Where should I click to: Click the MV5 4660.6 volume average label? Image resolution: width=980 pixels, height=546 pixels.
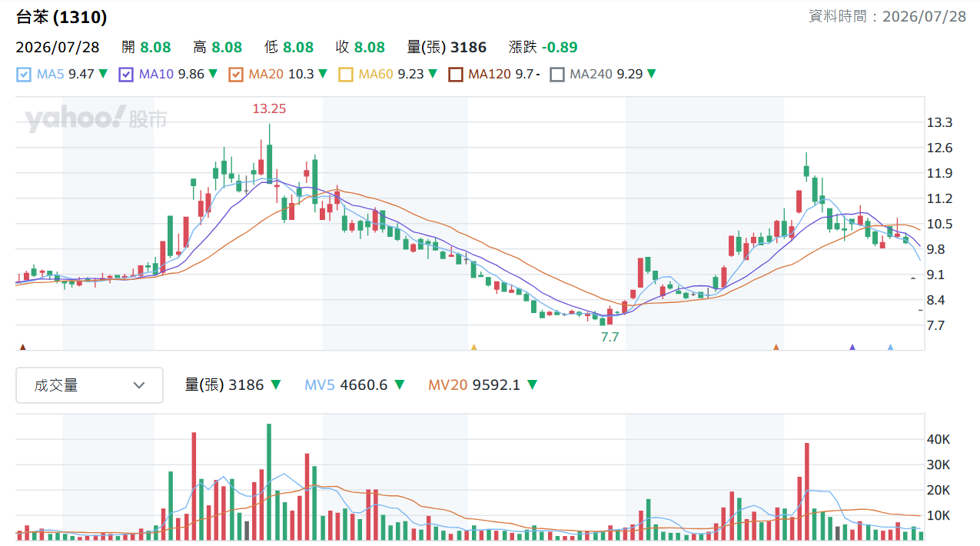pos(346,385)
